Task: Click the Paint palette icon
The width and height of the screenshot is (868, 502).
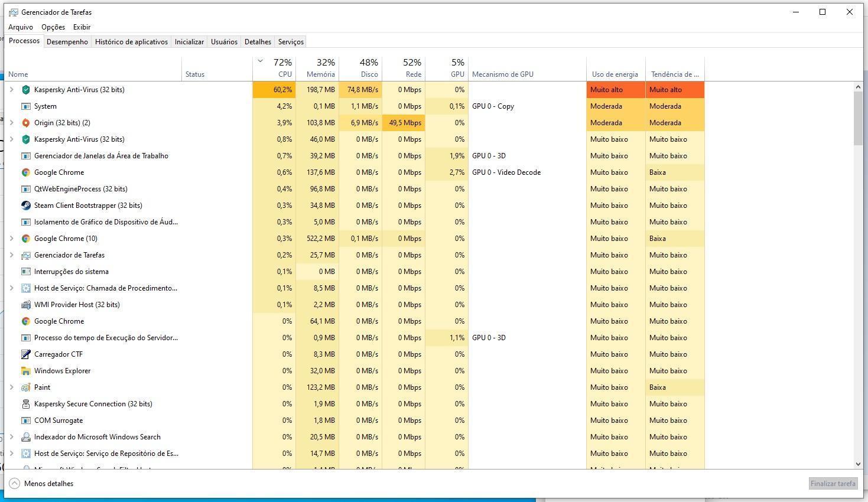Action: click(x=25, y=387)
